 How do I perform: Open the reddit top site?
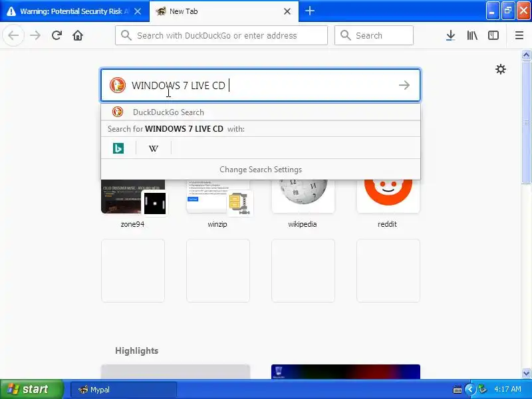(388, 203)
